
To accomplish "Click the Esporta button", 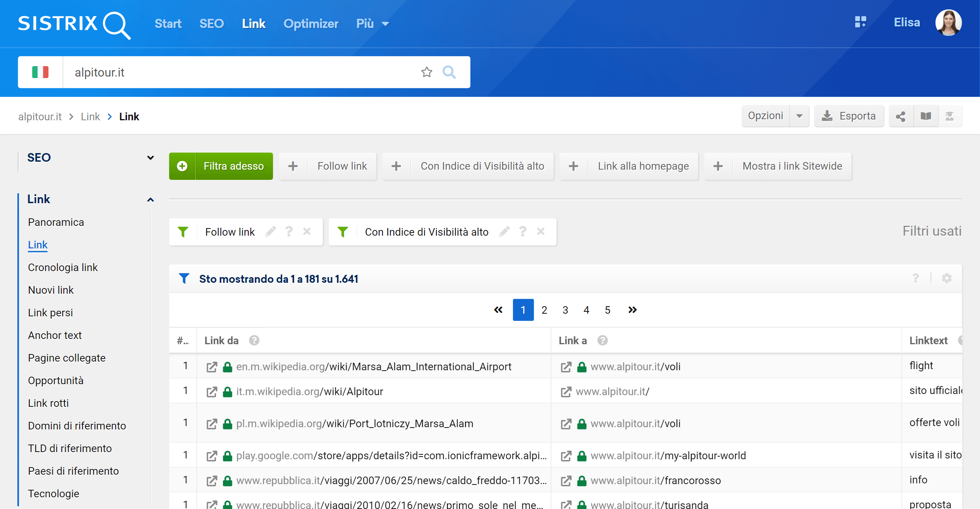I will (849, 116).
